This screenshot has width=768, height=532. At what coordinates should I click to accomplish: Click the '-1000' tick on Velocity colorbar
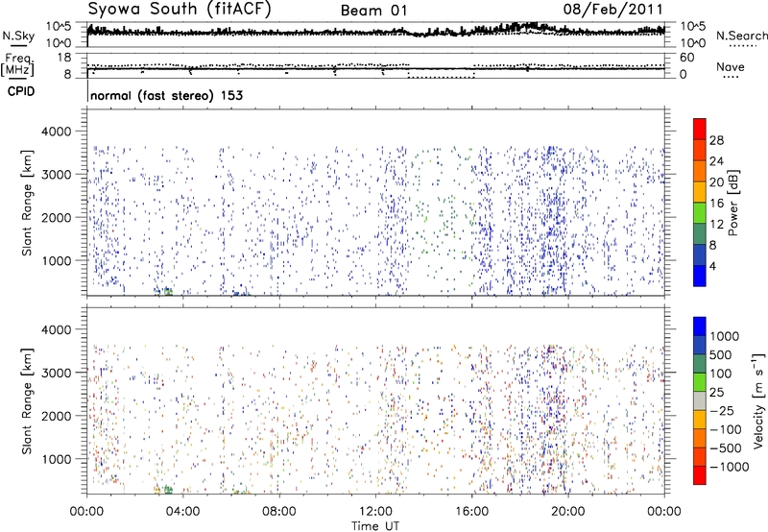tap(730, 467)
